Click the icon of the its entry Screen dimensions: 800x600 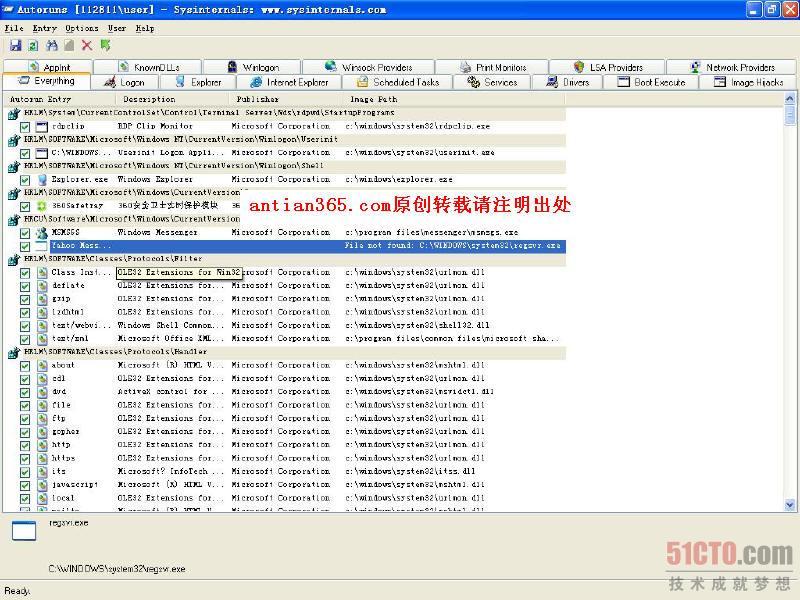[42, 471]
